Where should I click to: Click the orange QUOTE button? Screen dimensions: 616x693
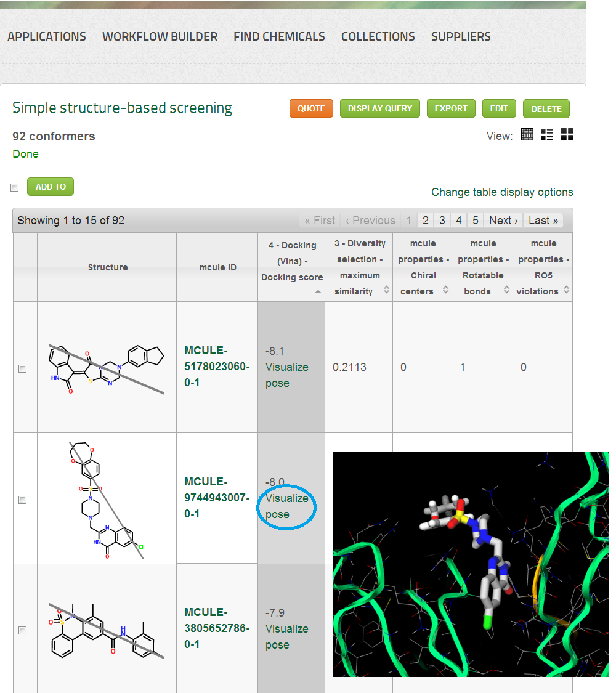311,108
